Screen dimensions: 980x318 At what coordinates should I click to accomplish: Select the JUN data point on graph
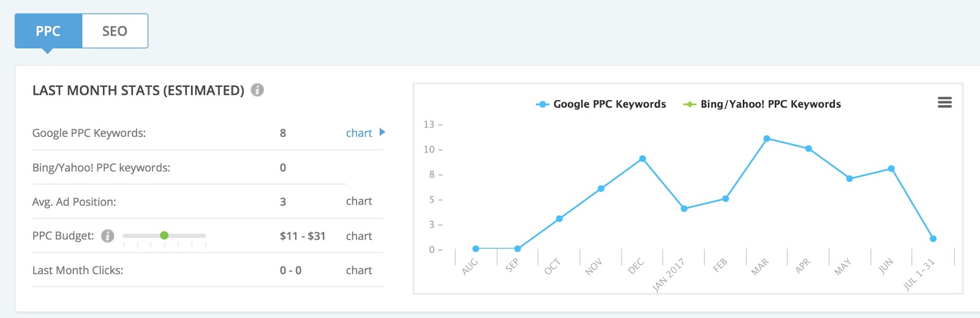pos(891,169)
